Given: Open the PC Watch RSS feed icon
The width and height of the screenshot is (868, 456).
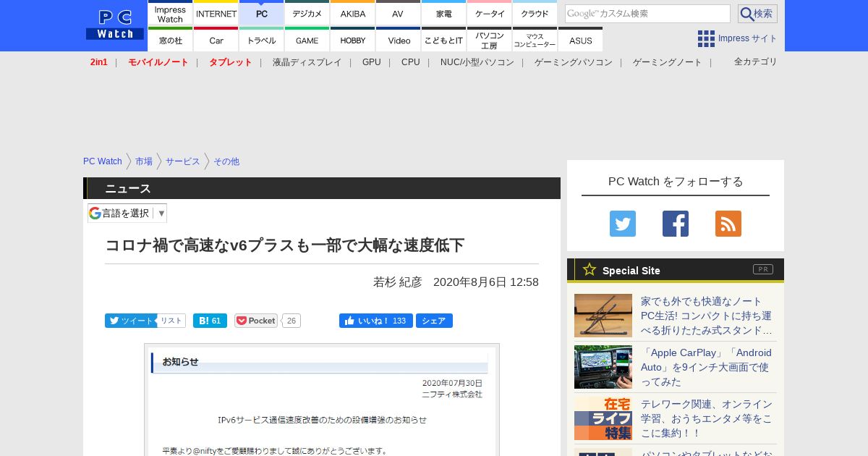Looking at the screenshot, I should coord(728,224).
